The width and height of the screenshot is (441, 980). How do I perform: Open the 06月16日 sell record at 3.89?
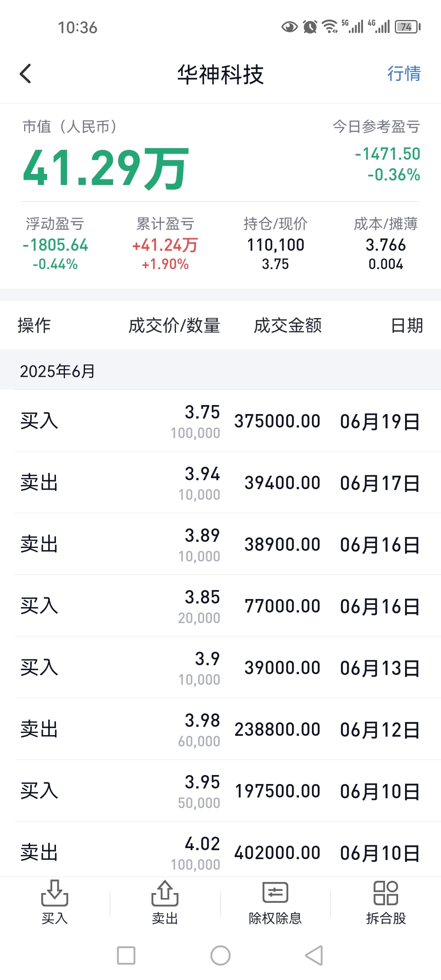click(x=220, y=544)
